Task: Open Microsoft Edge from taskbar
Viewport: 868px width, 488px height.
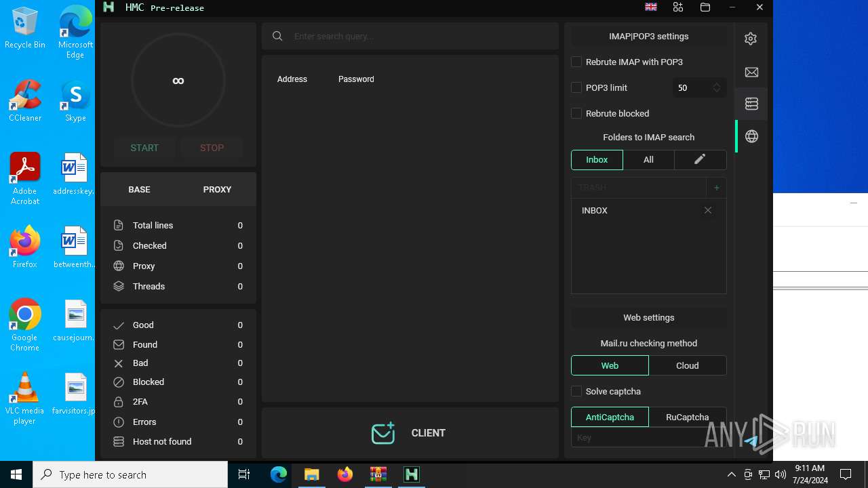Action: [279, 474]
